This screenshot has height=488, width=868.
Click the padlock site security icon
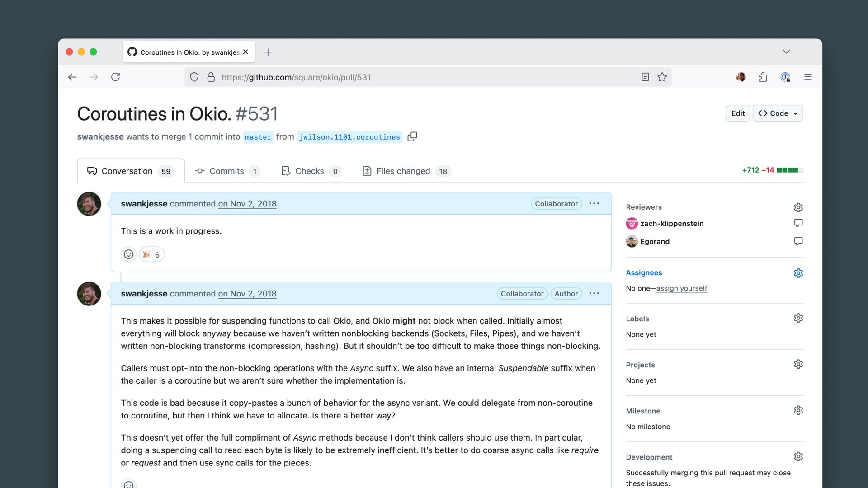[211, 77]
